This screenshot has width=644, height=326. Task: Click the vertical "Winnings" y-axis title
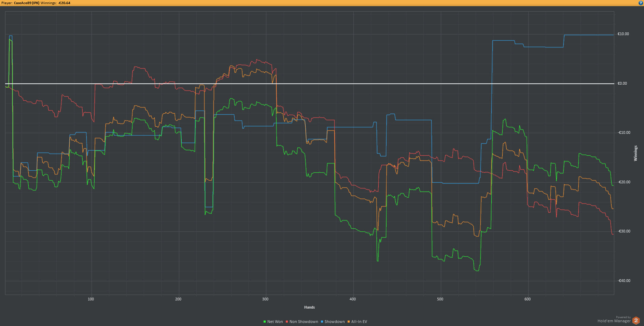(x=635, y=153)
